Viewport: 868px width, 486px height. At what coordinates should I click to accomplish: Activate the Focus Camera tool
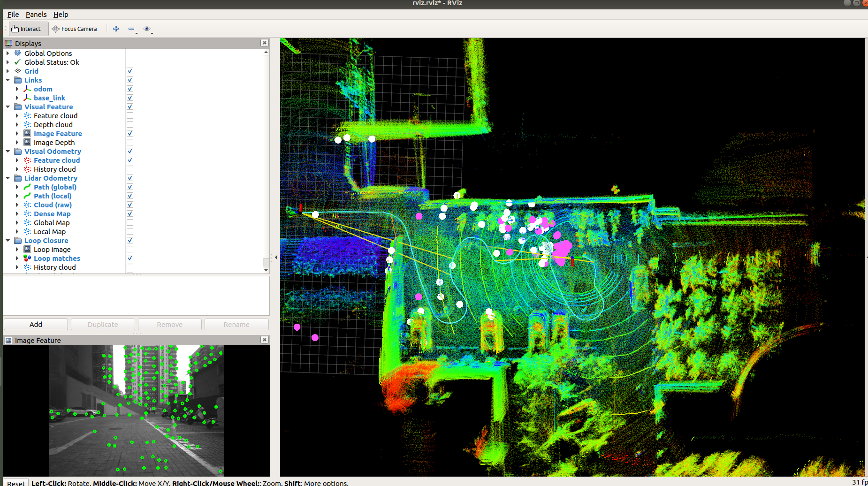(x=74, y=29)
